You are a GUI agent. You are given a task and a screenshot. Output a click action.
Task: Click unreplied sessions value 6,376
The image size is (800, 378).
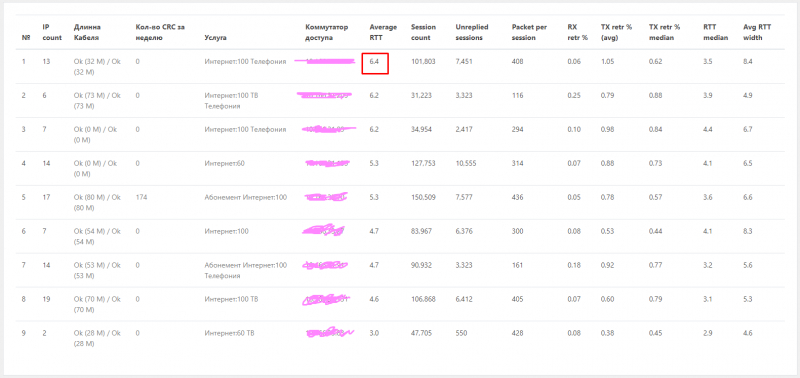coord(464,231)
